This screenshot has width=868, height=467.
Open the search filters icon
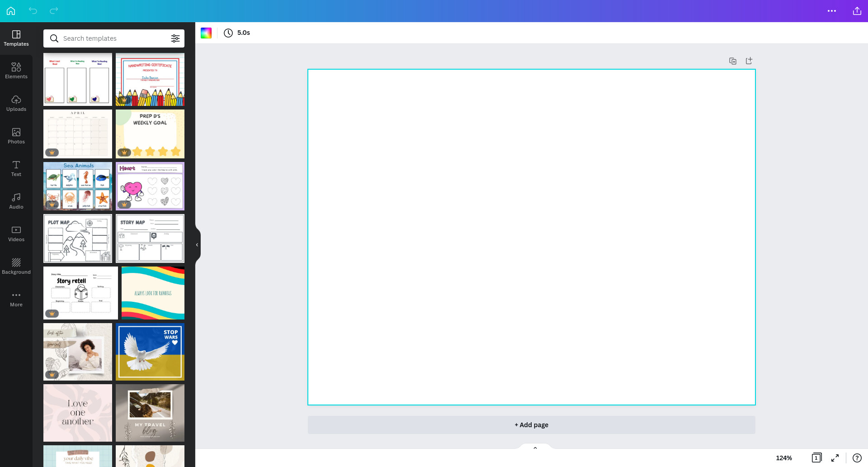175,38
